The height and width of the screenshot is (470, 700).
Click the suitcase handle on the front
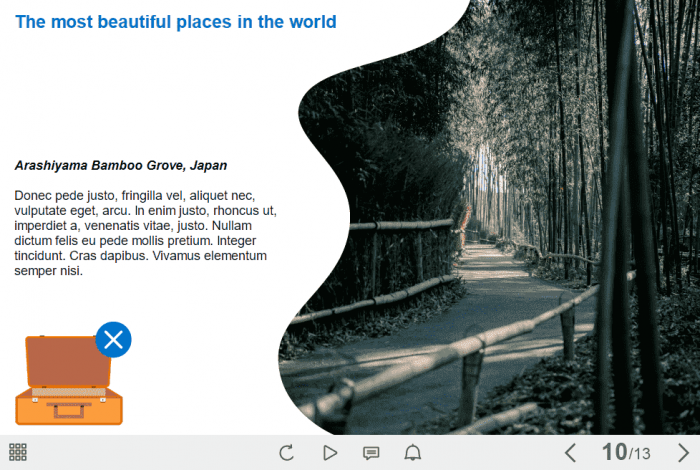coord(69,410)
